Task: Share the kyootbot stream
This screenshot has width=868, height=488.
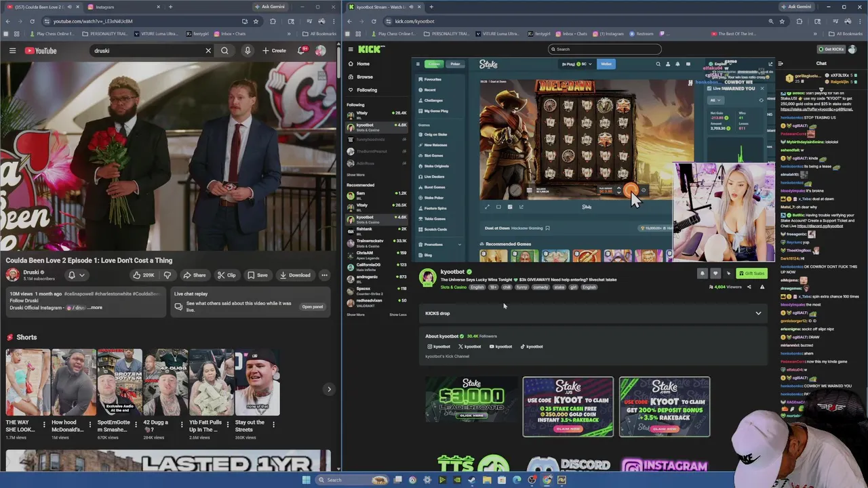Action: click(749, 287)
